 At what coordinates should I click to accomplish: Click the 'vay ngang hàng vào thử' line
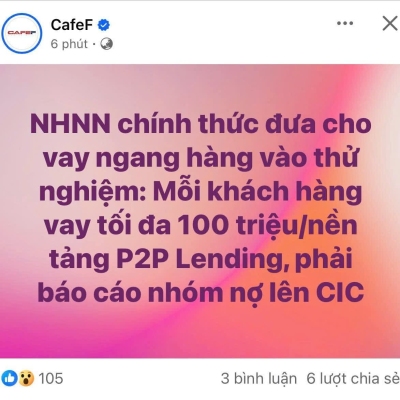201,158
